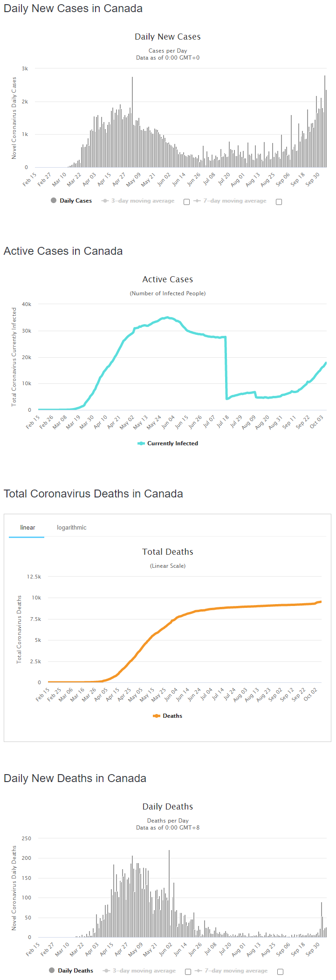
Task: Select the linear tab
Action: [27, 528]
